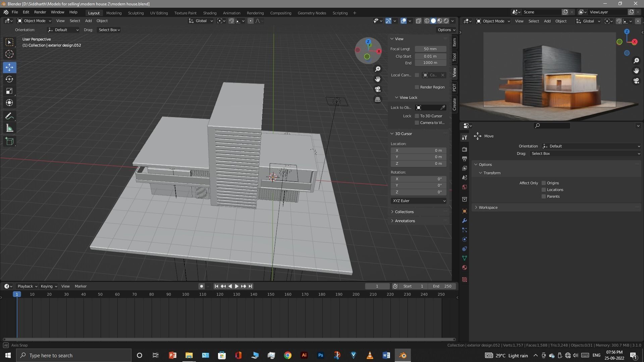644x362 pixels.
Task: Select the Cursor tool
Action: 9,54
